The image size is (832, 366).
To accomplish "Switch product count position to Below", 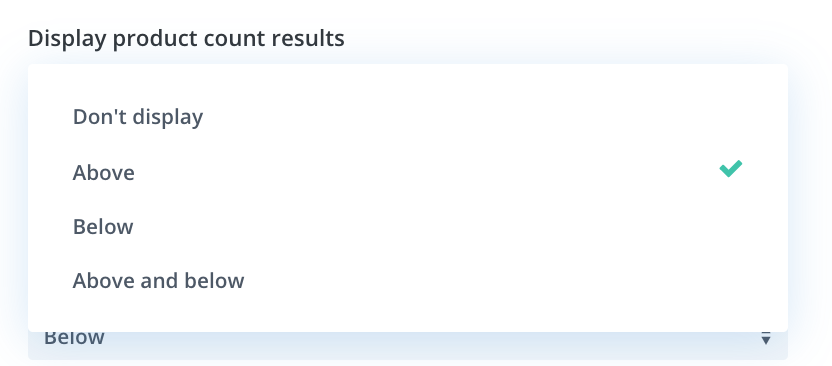I will 408,226.
